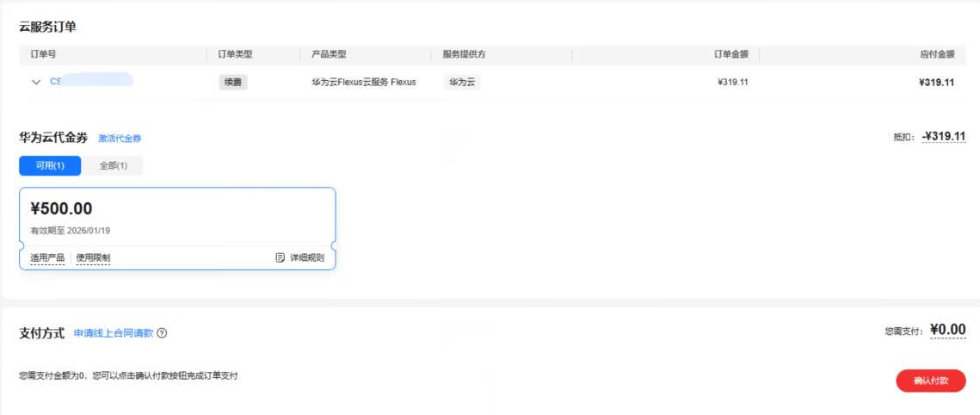The width and height of the screenshot is (980, 415).
Task: Switch to the 全部(1) coupon tab
Action: [x=113, y=165]
